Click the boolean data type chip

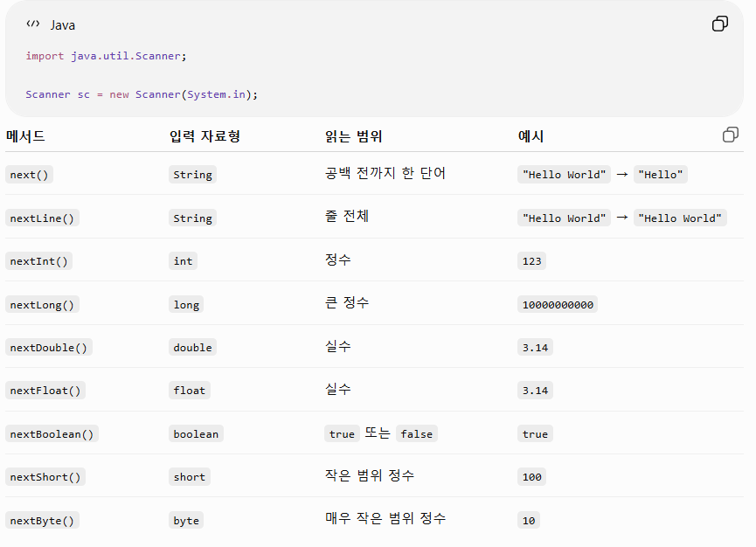point(197,433)
